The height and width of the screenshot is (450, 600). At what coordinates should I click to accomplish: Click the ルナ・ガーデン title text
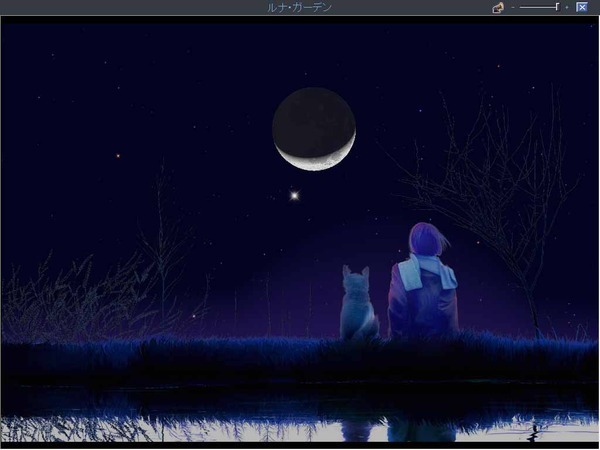point(300,7)
